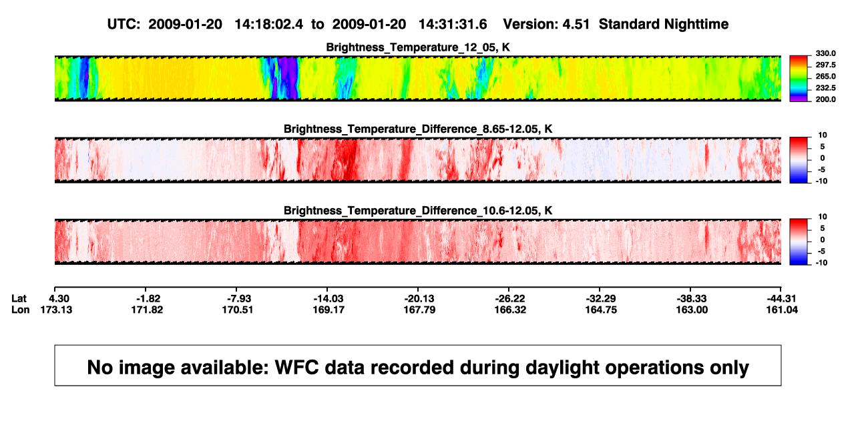
Task: Click the 'UTC:' label in the header
Action: coord(122,25)
